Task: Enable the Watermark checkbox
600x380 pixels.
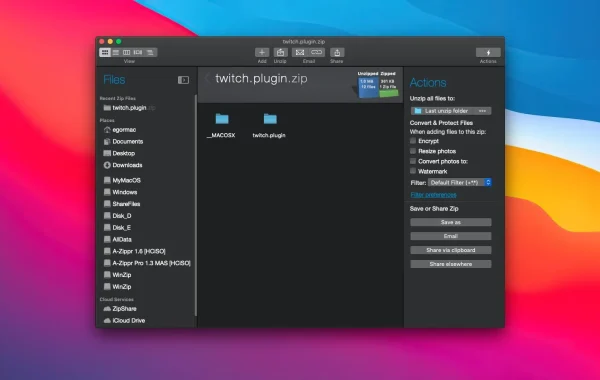Action: (x=413, y=171)
